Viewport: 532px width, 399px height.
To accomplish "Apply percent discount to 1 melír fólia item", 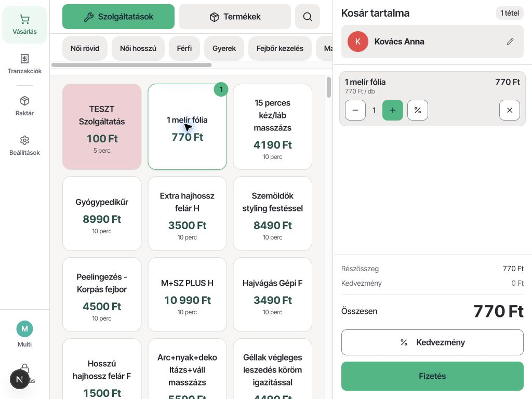I will (418, 110).
